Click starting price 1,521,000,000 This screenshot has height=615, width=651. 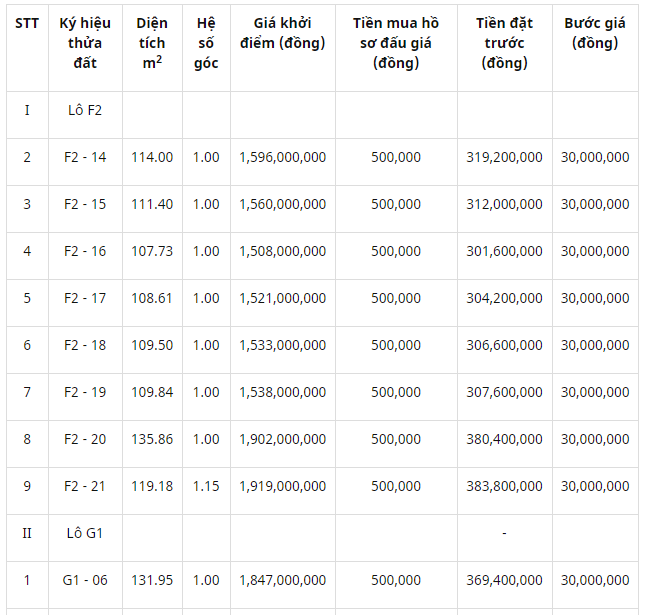pos(283,298)
